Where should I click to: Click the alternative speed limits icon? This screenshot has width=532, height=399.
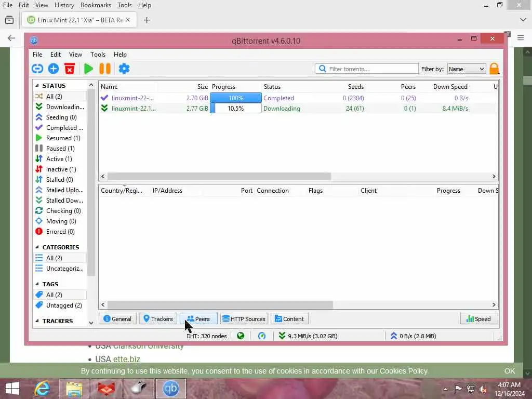(262, 336)
